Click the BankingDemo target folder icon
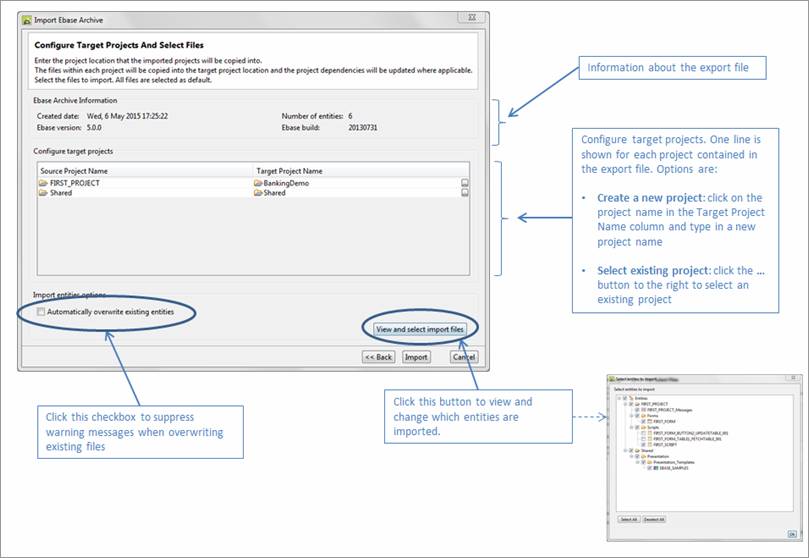This screenshot has width=809, height=558. [x=258, y=184]
